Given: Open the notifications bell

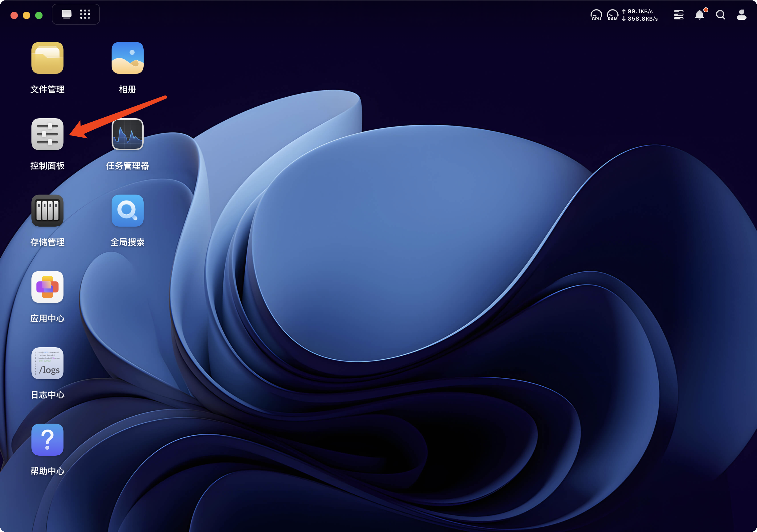Looking at the screenshot, I should coord(699,15).
